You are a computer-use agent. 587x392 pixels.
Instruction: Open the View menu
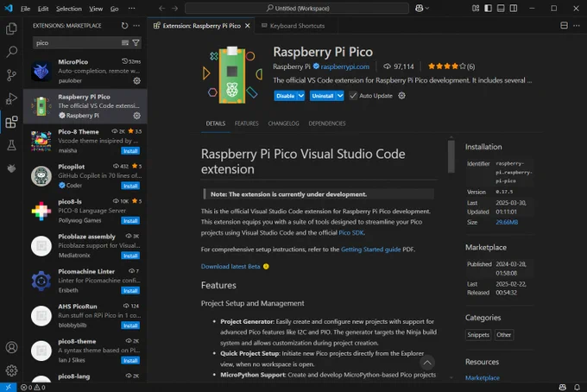[96, 9]
